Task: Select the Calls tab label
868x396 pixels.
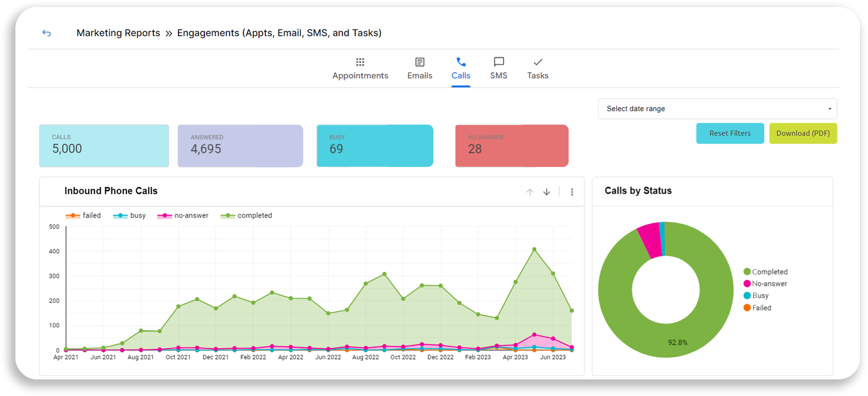Action: pos(461,75)
